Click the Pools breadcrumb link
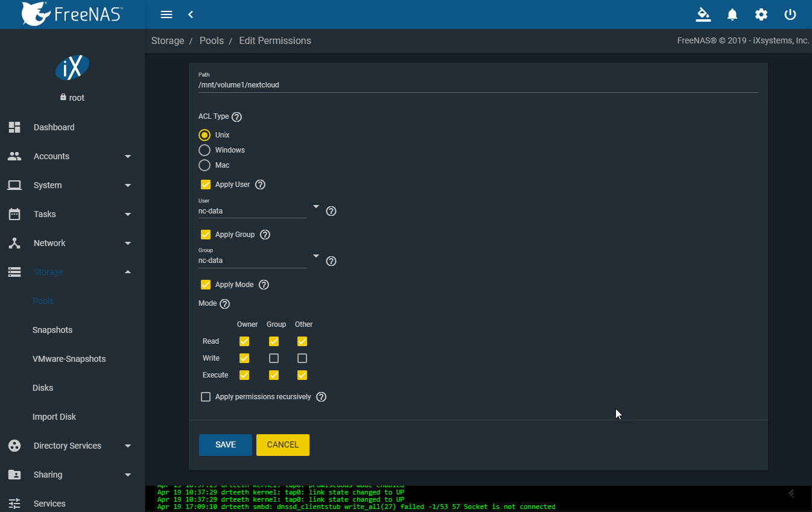 coord(212,41)
